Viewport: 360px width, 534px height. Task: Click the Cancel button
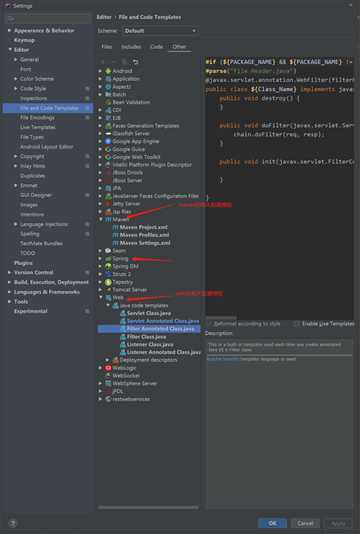[x=305, y=523]
